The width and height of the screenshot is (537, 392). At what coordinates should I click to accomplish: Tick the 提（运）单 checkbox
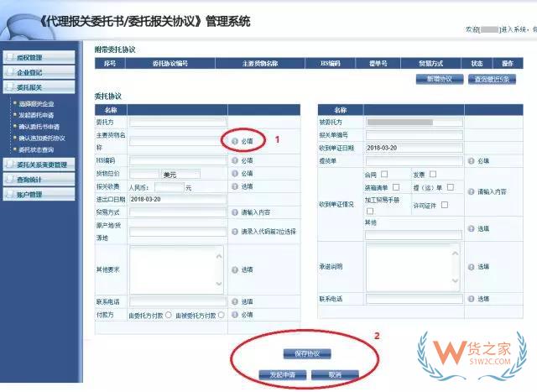pos(451,187)
